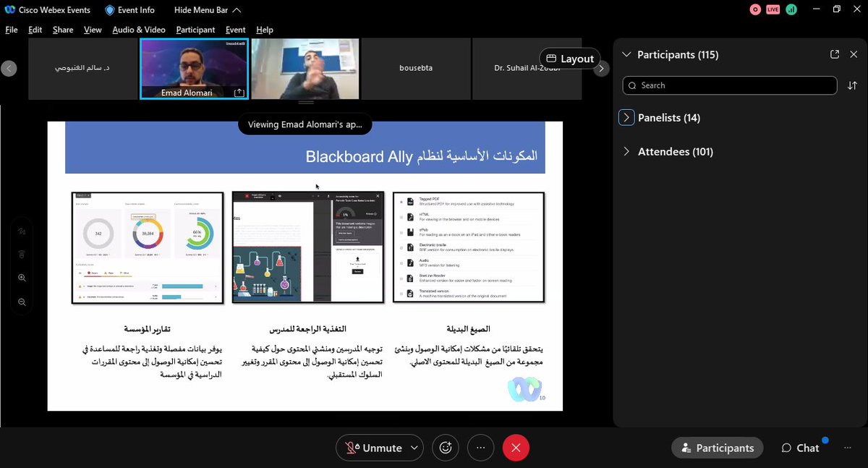Show previous video thumbnails with left arrow

point(8,68)
